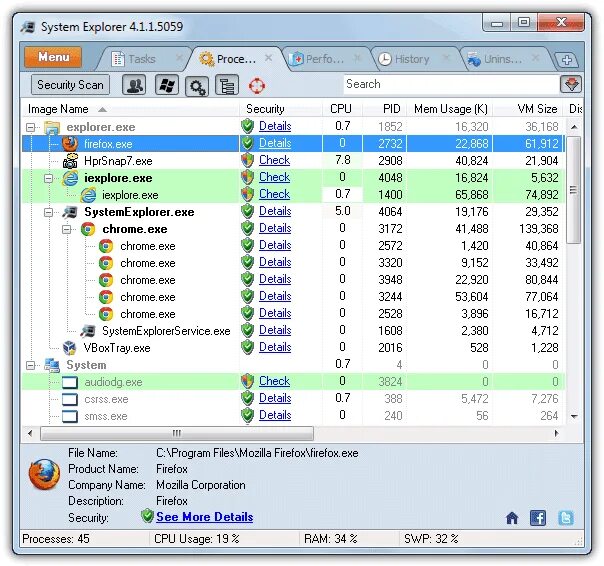Open the History tab
The width and height of the screenshot is (604, 566).
tap(411, 59)
